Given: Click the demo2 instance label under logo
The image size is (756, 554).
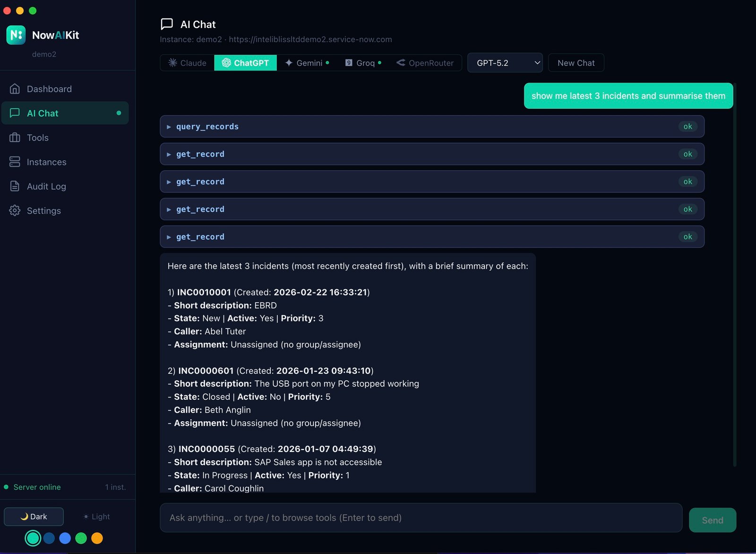Looking at the screenshot, I should pos(44,54).
